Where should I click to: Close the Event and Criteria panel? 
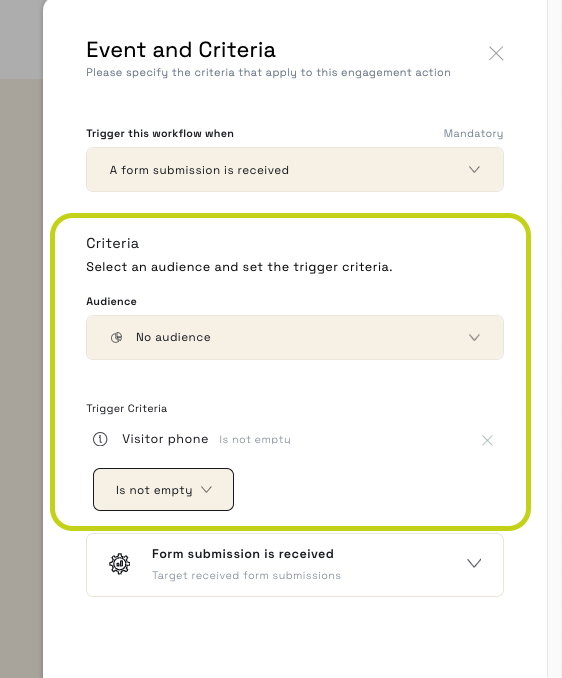pos(496,53)
